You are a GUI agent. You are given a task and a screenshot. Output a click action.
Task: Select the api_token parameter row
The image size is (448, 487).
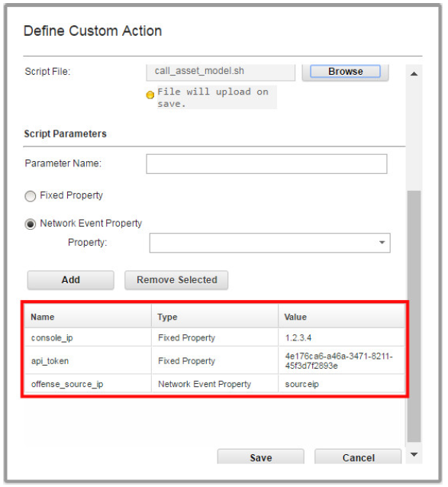coord(214,360)
